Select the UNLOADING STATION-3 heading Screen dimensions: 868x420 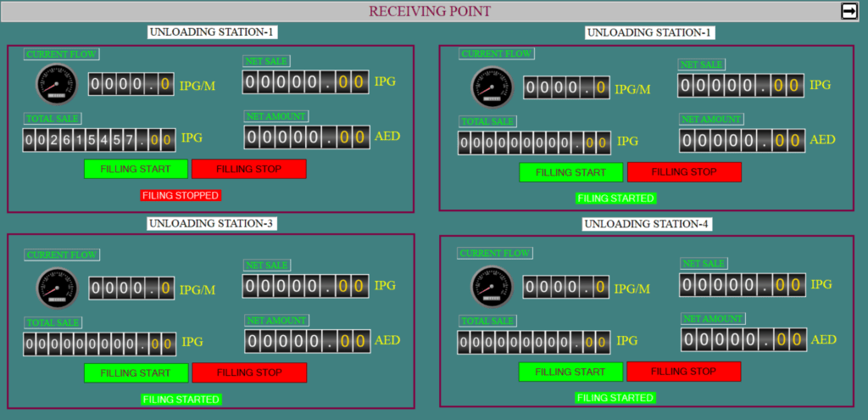tap(213, 224)
